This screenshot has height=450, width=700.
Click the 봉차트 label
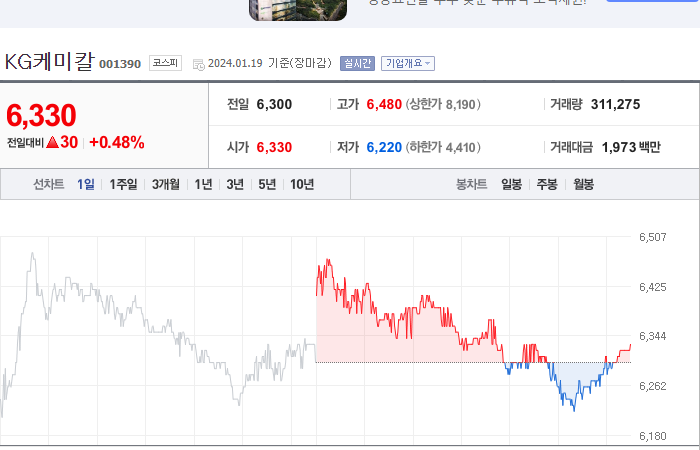pos(471,184)
